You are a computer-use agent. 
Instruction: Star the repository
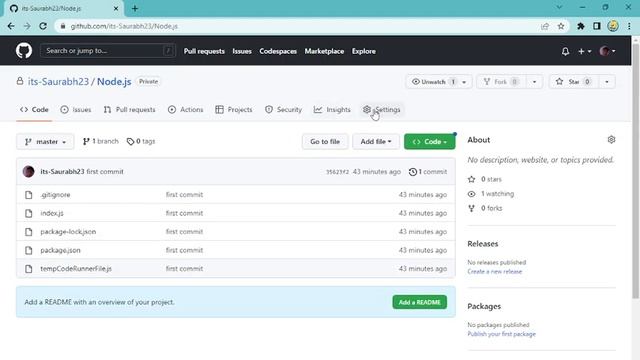point(573,82)
